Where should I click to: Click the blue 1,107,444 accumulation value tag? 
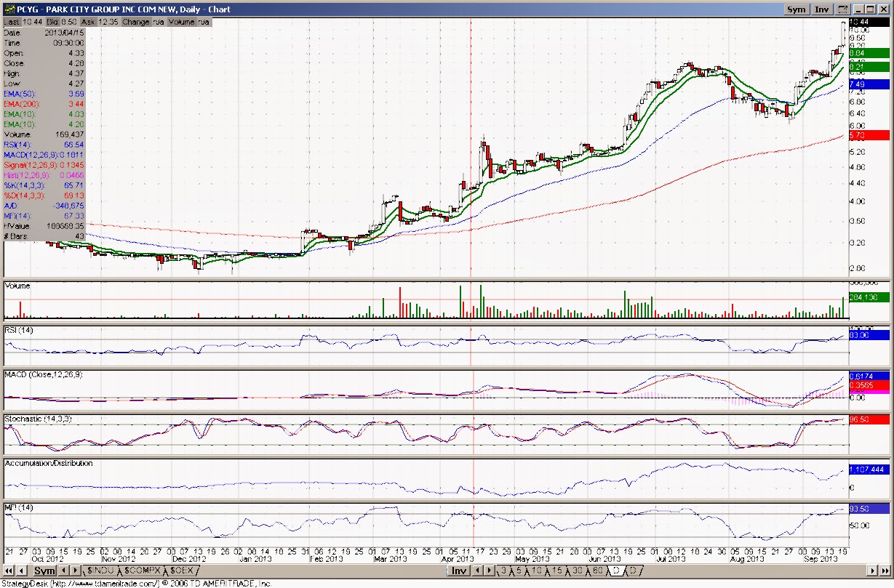(869, 470)
